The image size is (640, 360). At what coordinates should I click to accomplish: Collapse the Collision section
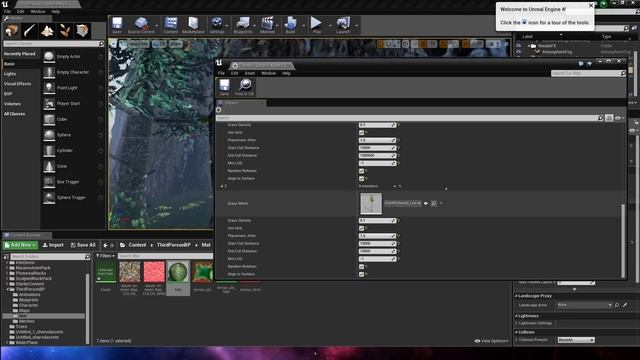516,332
